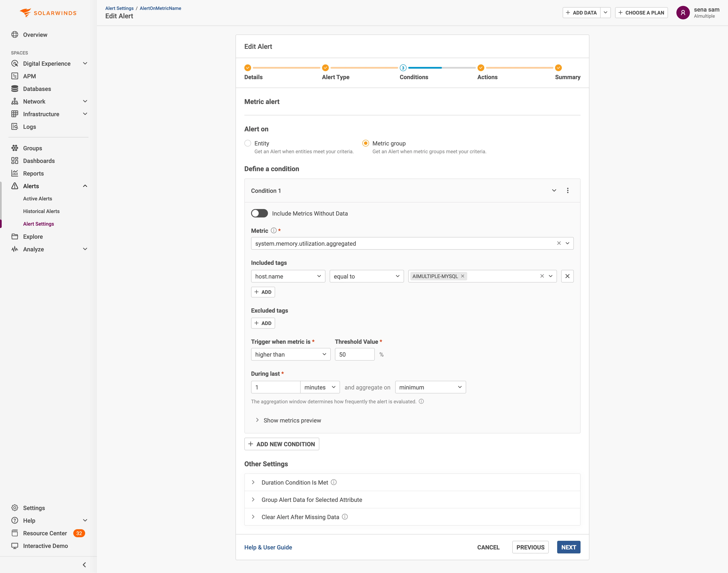The width and height of the screenshot is (728, 573).
Task: Open the ADD DATA dropdown arrow
Action: [x=605, y=13]
